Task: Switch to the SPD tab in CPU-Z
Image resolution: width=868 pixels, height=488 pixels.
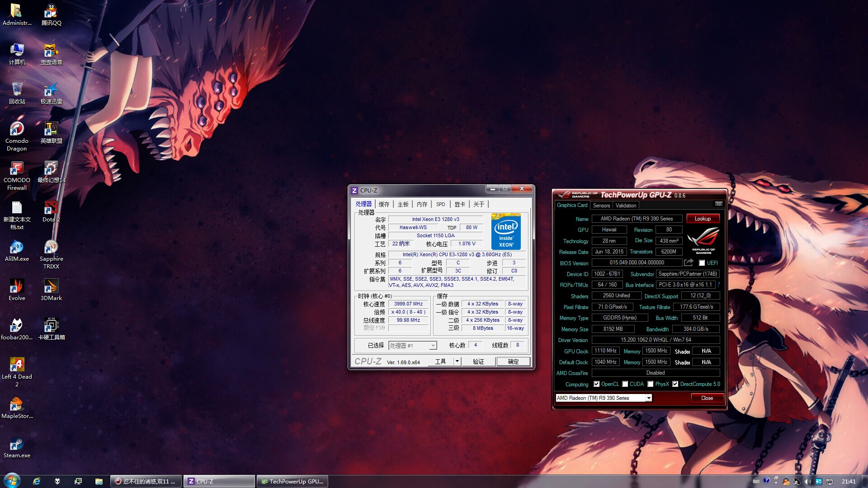Action: point(440,204)
